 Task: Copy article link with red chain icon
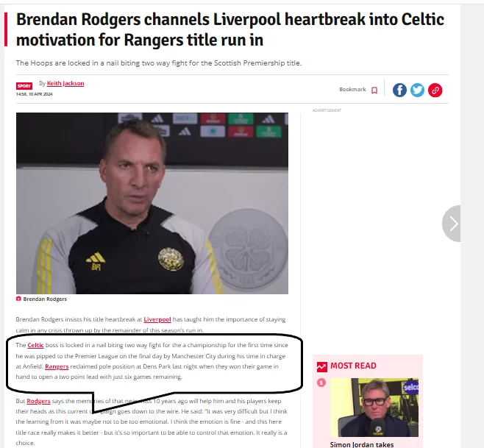(435, 90)
